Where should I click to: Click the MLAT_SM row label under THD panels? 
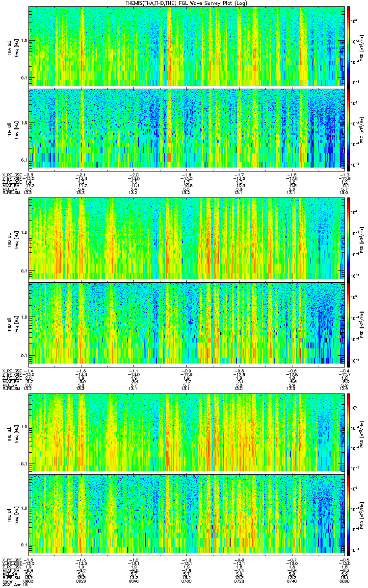click(x=10, y=382)
